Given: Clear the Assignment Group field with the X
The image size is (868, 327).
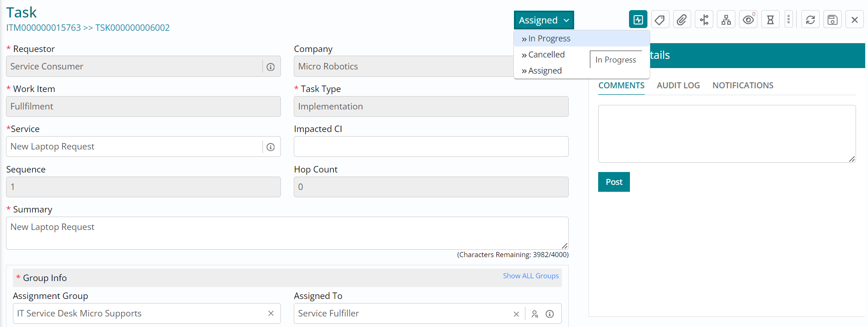Looking at the screenshot, I should click(x=271, y=313).
